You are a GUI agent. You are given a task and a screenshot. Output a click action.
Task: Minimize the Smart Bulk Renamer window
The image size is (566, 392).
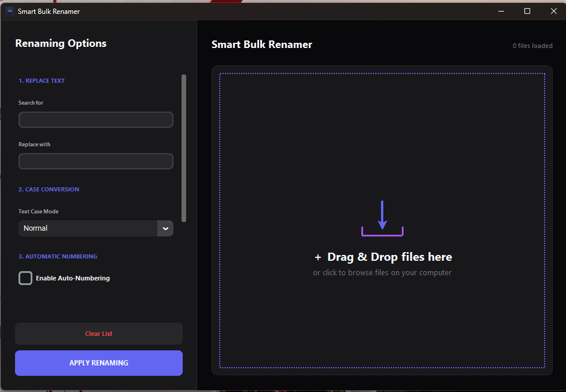(x=501, y=11)
